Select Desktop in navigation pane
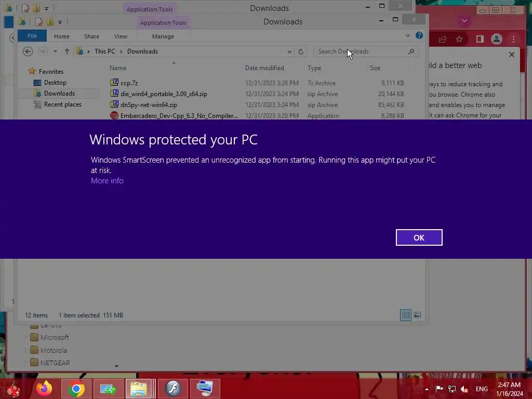This screenshot has width=532, height=399. click(x=55, y=83)
